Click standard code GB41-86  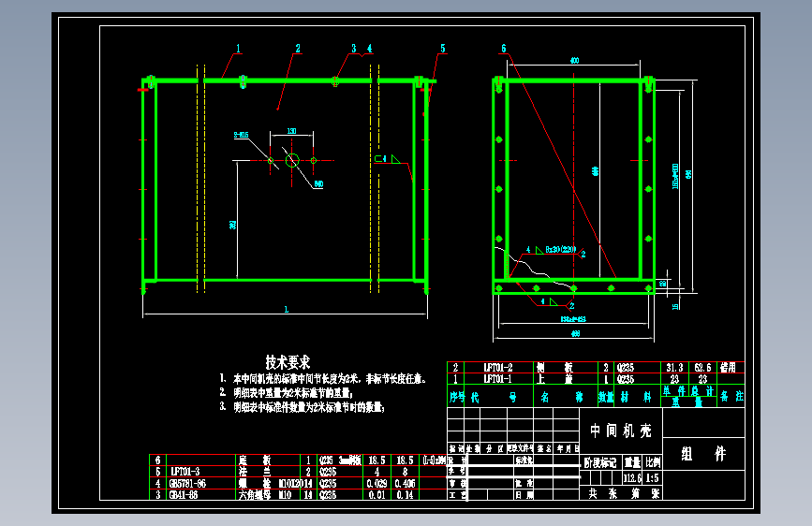184,495
